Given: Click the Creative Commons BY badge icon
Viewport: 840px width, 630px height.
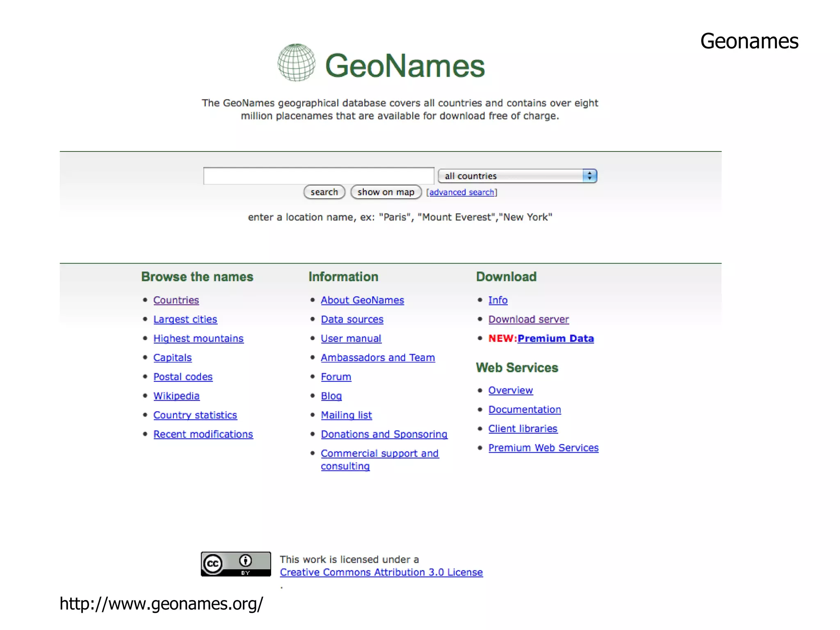Looking at the screenshot, I should click(236, 564).
